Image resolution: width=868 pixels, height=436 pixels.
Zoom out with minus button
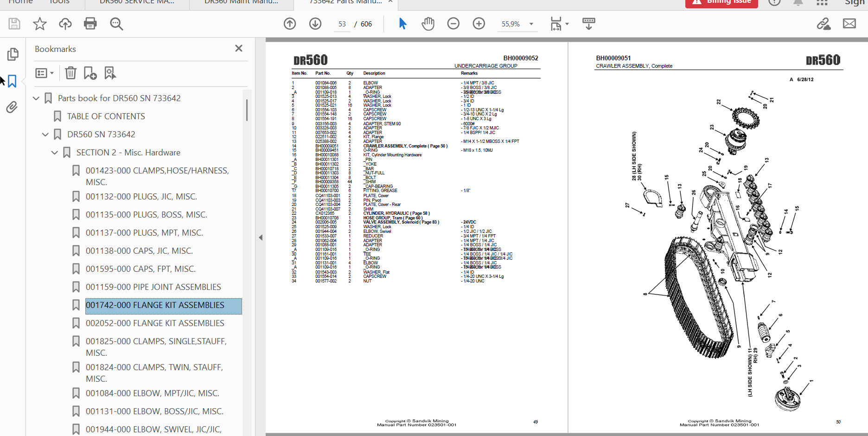click(453, 24)
